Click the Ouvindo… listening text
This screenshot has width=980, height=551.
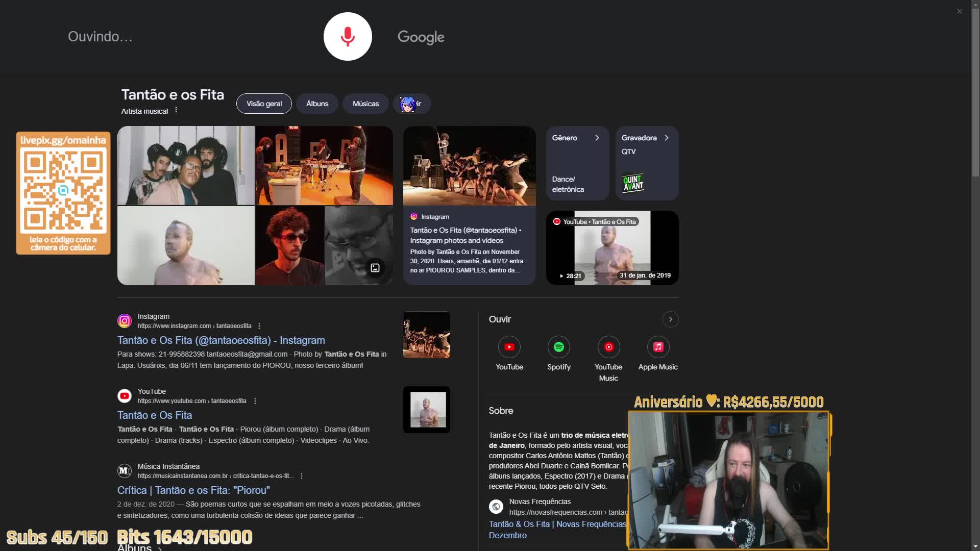100,37
